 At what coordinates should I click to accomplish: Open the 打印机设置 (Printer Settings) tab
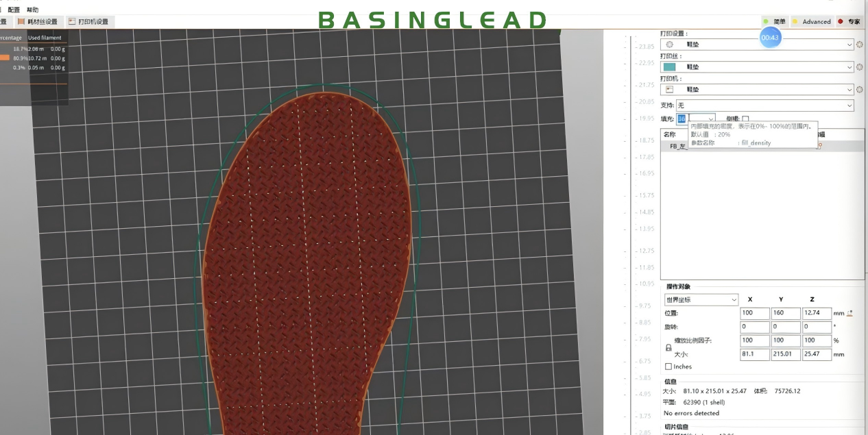pyautogui.click(x=88, y=22)
